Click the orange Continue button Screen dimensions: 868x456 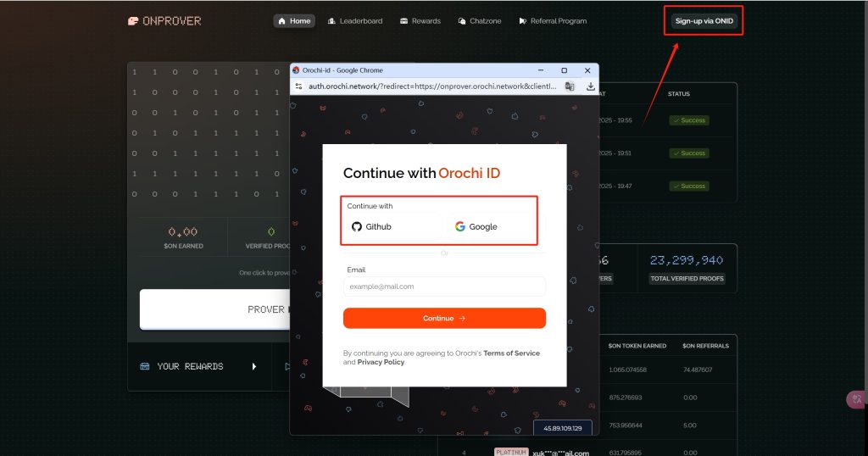pyautogui.click(x=444, y=318)
